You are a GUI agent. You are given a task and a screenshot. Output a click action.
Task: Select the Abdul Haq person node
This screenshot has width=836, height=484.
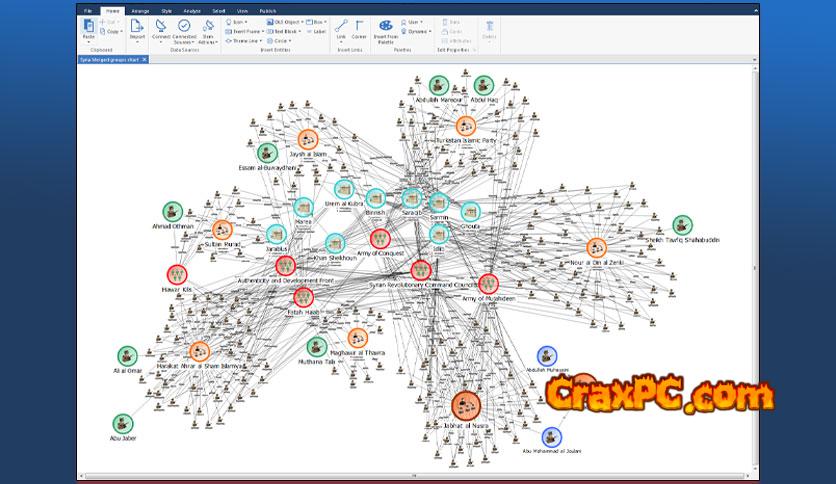pyautogui.click(x=484, y=85)
